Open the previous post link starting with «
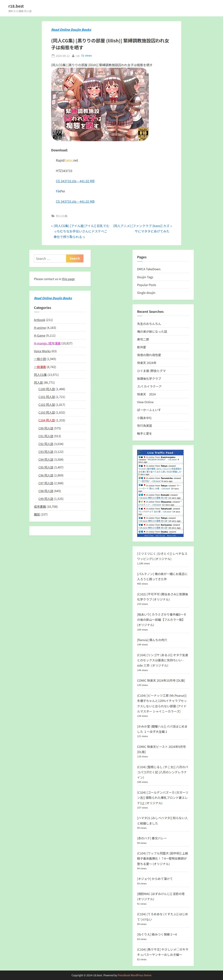Screen dimensions: 223x980 [80, 231]
